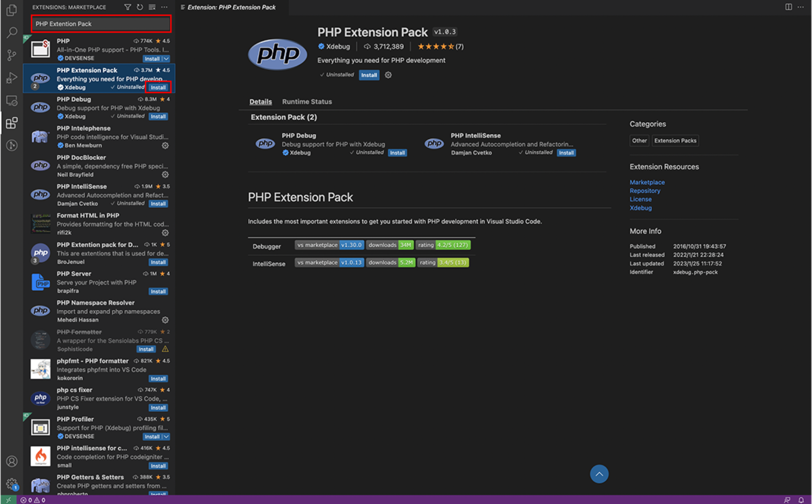Open the Repository resource link
Image resolution: width=812 pixels, height=504 pixels.
[645, 191]
